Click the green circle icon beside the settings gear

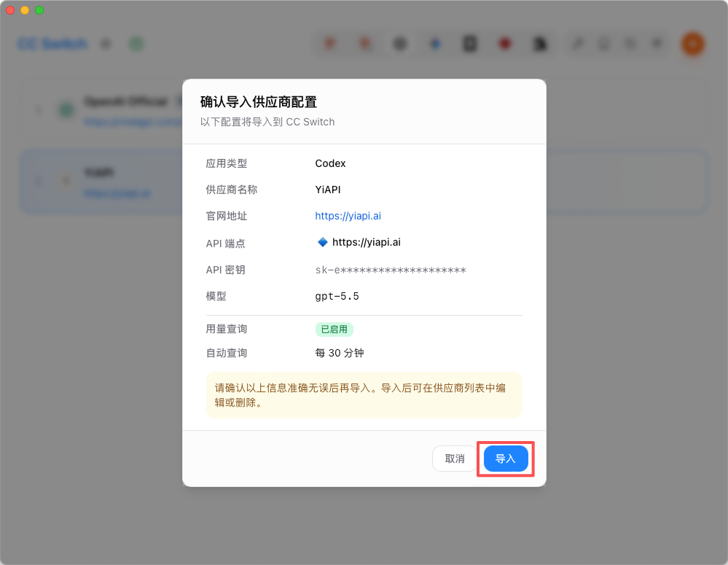(136, 44)
